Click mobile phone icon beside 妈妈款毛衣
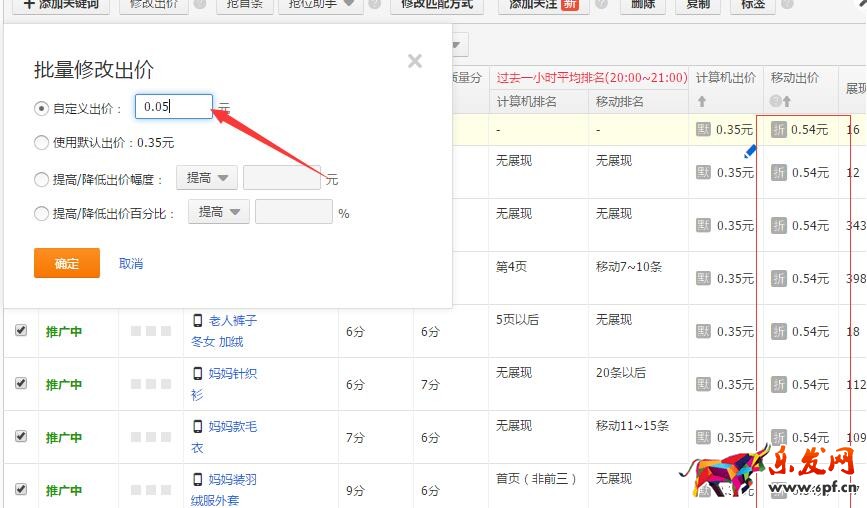The height and width of the screenshot is (508, 867). pos(198,426)
